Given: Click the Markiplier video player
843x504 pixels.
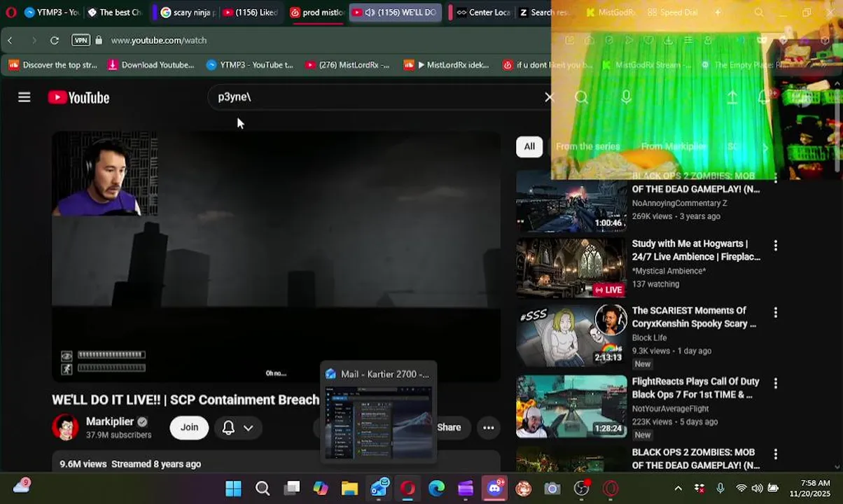Looking at the screenshot, I should click(276, 256).
